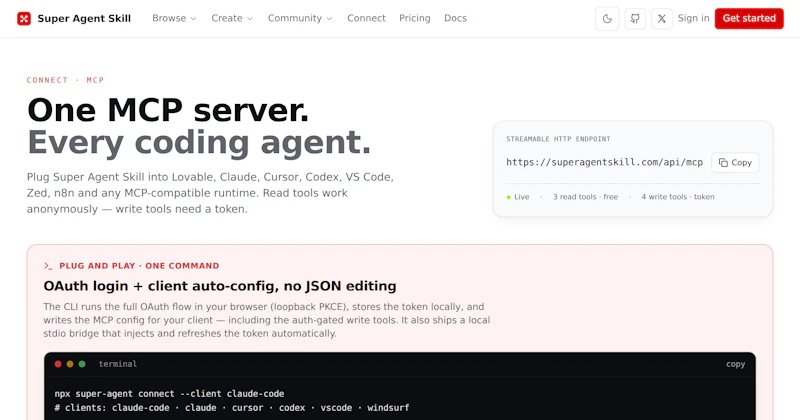Expand the Community dropdown menu

[x=300, y=18]
